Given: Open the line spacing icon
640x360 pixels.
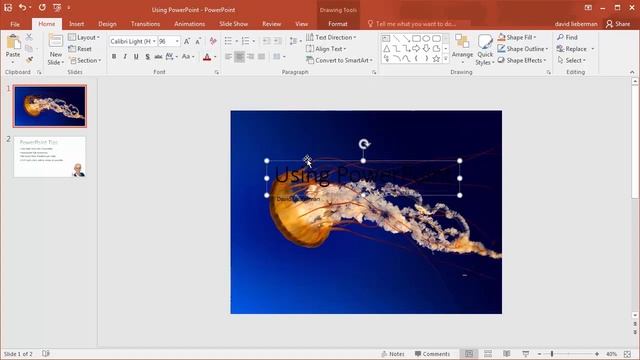Looking at the screenshot, I should 293,41.
